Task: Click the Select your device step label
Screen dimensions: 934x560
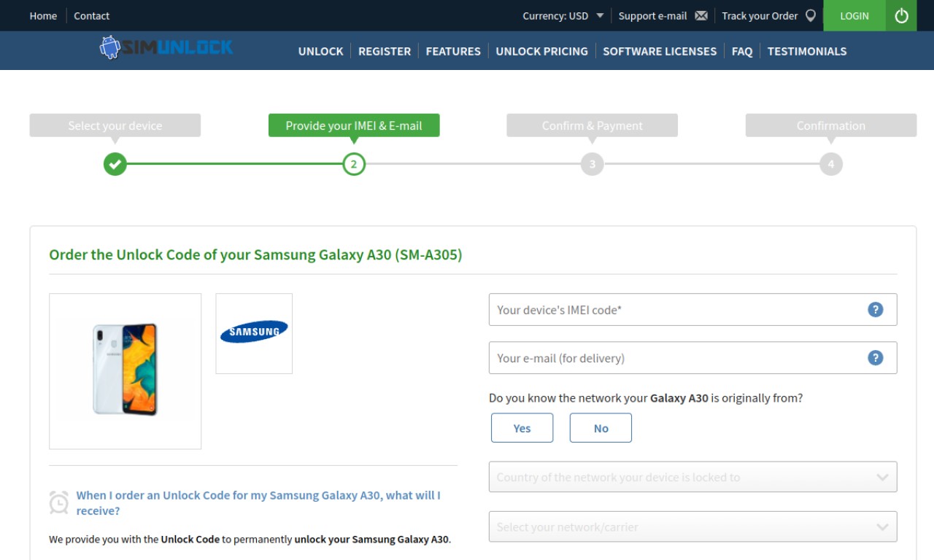Action: (x=115, y=125)
